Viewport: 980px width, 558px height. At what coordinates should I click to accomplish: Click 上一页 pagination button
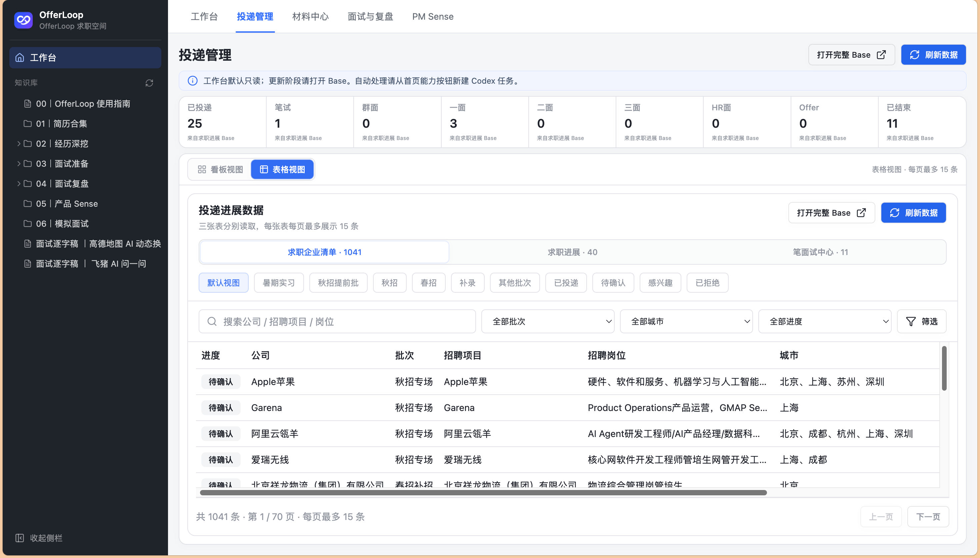[x=881, y=517]
